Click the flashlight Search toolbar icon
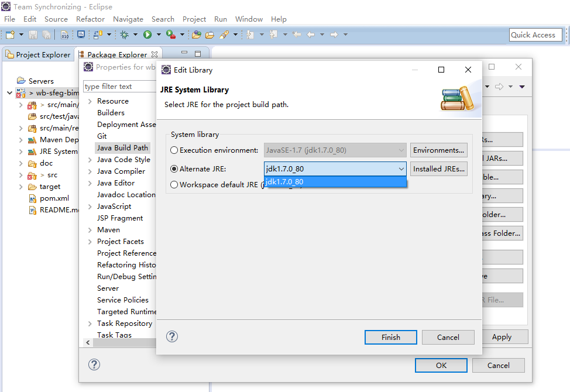Screen dimensions: 570x392 [x=224, y=35]
